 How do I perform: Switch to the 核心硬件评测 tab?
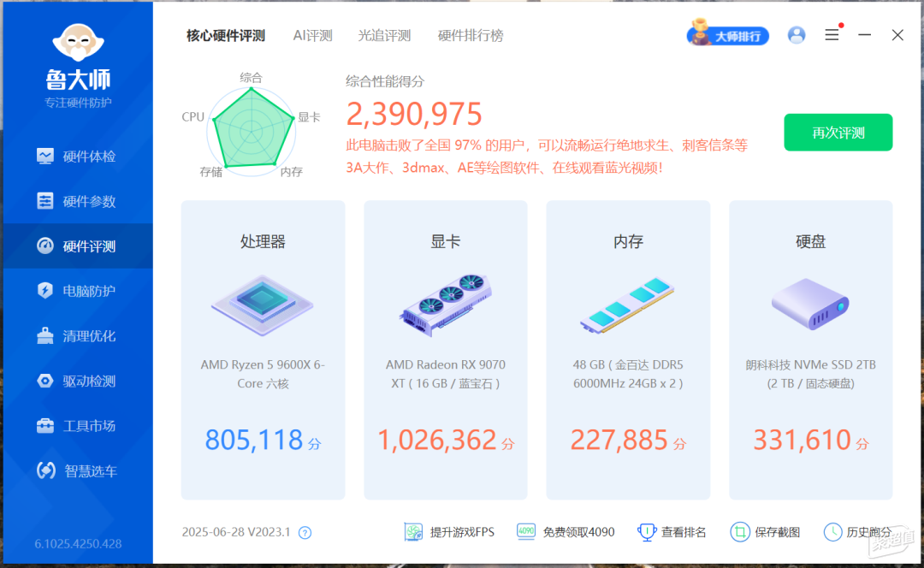(x=226, y=35)
